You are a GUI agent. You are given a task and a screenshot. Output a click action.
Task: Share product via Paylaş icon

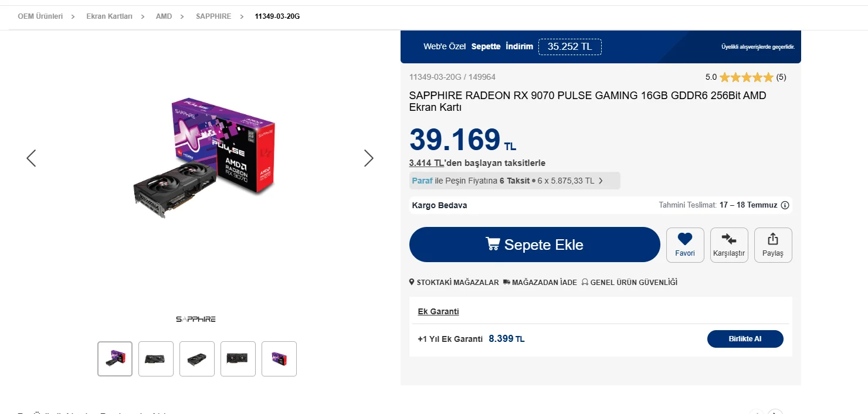tap(773, 245)
